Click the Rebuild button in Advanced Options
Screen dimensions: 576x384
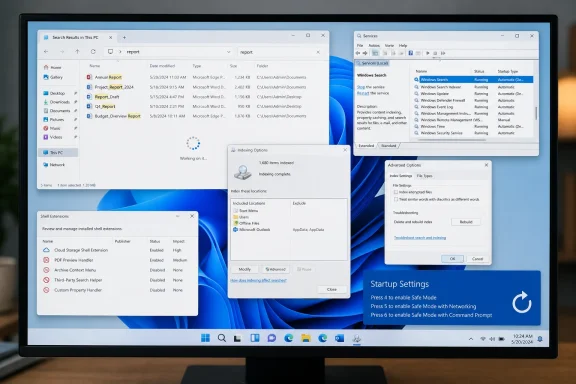[x=466, y=222]
